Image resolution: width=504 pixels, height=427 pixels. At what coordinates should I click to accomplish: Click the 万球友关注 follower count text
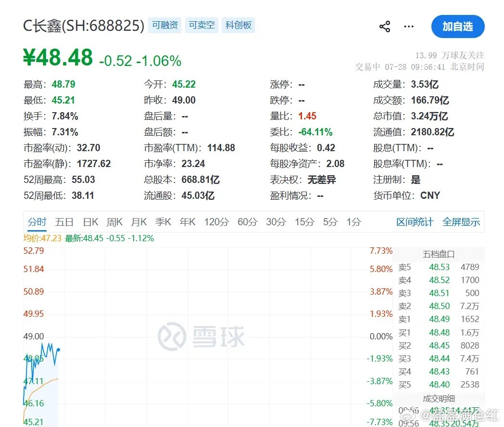pyautogui.click(x=450, y=55)
